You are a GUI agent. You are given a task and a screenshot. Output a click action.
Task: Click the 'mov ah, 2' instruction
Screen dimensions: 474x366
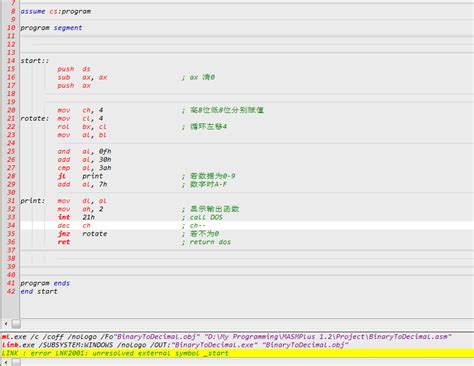[x=80, y=209]
